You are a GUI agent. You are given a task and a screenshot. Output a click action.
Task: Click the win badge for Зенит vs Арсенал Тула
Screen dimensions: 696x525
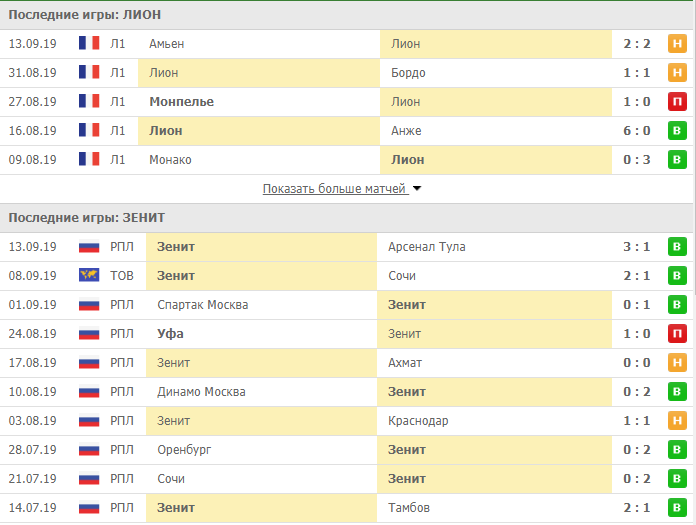tap(677, 246)
